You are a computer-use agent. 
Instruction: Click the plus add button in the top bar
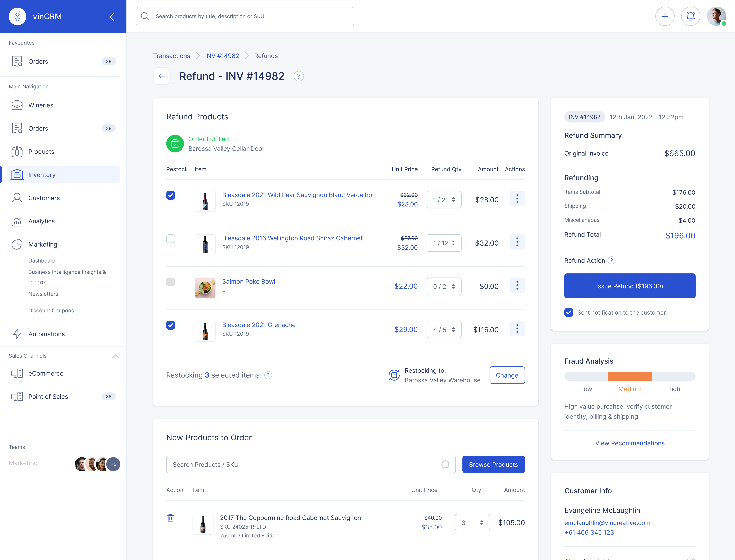pyautogui.click(x=665, y=16)
